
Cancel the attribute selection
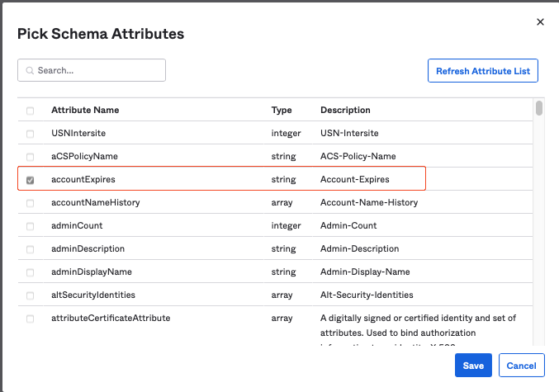pos(522,366)
